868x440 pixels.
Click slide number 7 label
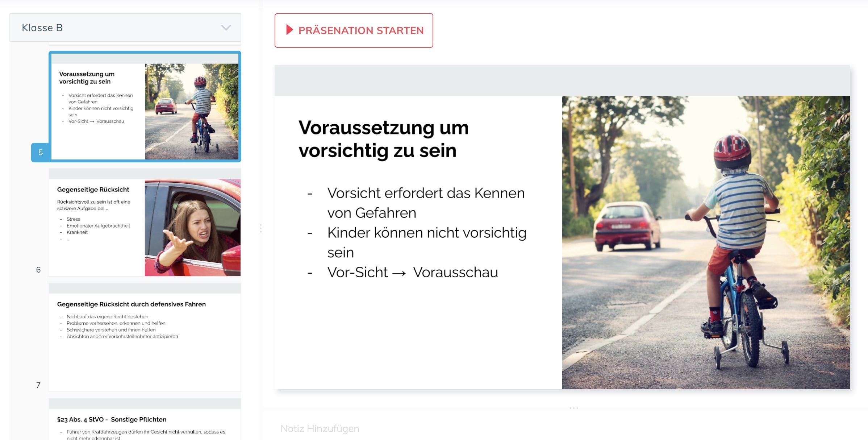tap(38, 385)
